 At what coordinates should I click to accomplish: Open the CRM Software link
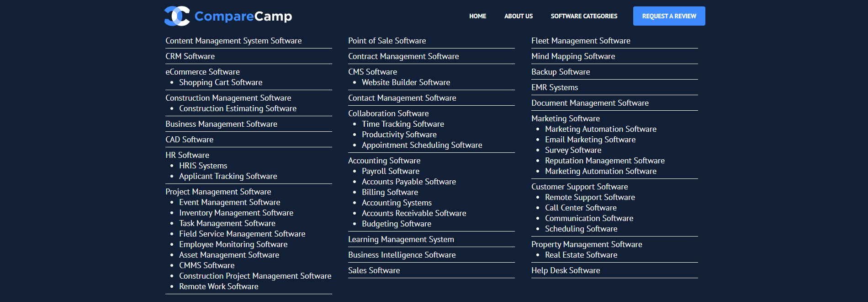190,56
